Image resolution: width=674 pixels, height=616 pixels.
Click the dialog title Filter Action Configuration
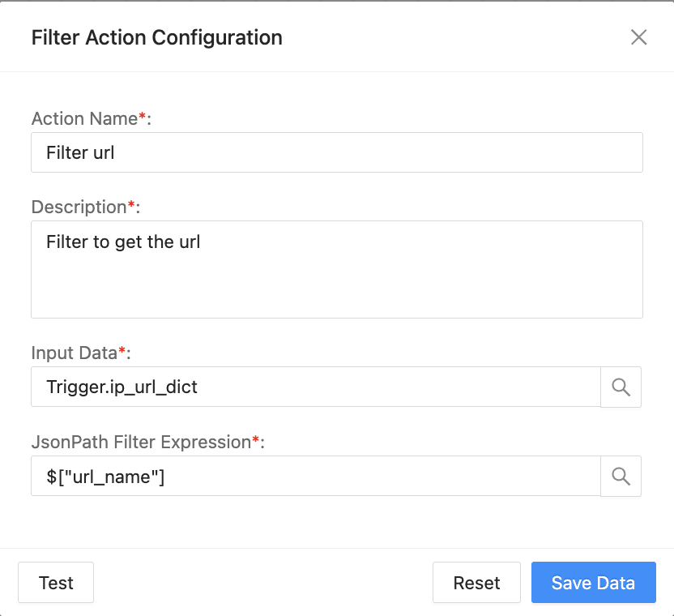pos(156,37)
